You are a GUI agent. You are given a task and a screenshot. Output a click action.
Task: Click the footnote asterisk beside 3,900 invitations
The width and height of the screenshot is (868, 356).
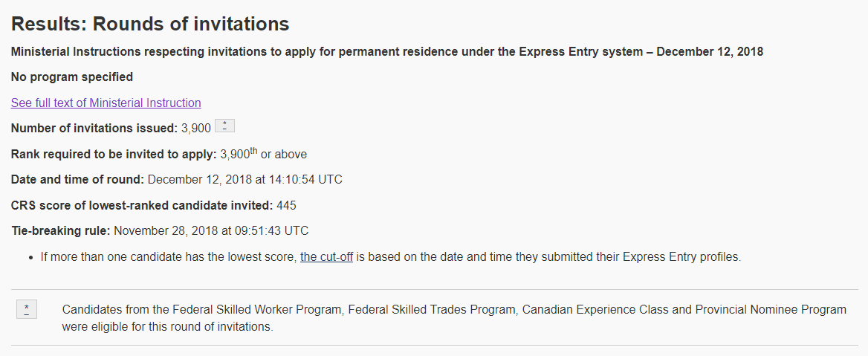click(x=224, y=126)
